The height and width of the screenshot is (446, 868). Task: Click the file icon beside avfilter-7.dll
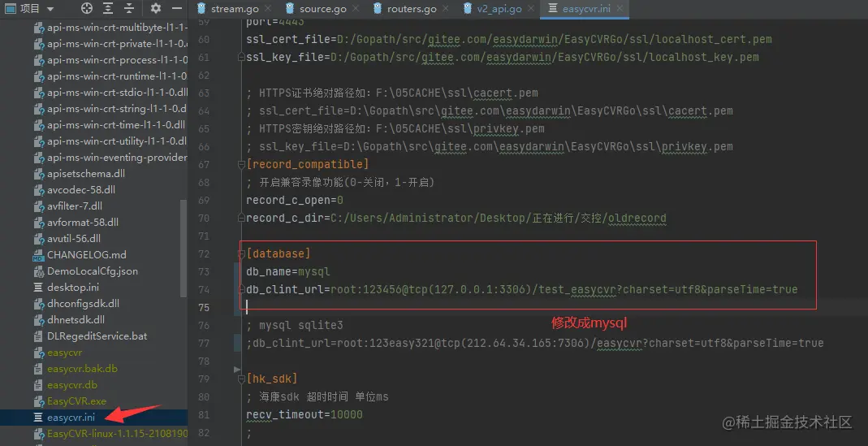pyautogui.click(x=38, y=206)
